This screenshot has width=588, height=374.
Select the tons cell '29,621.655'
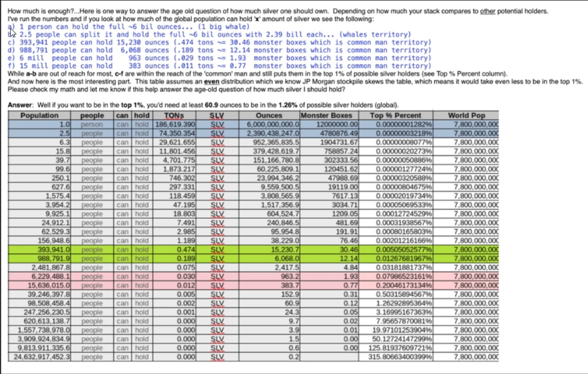174,143
